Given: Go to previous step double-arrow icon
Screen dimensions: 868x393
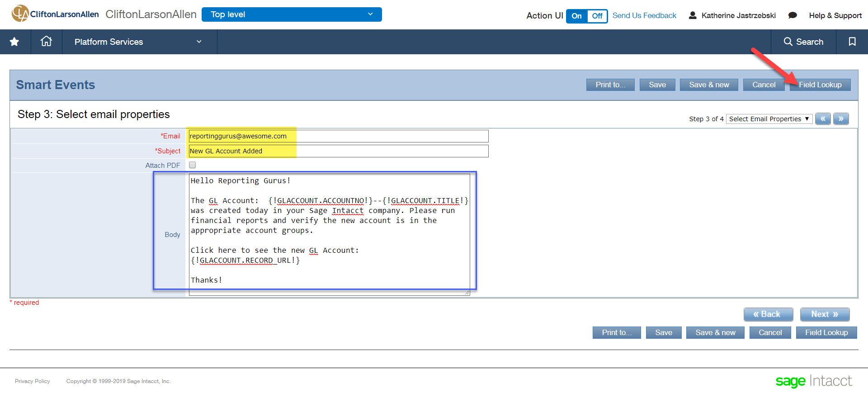Looking at the screenshot, I should [x=823, y=119].
